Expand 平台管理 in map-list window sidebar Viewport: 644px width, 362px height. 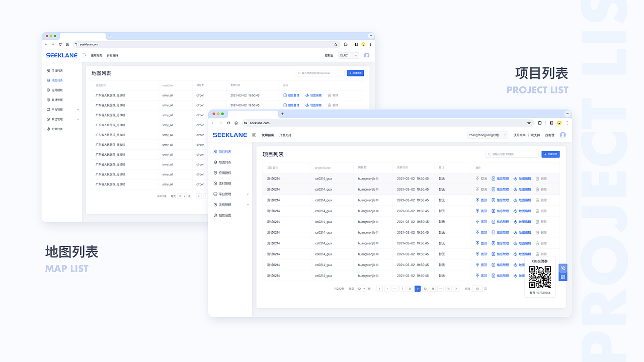78,110
